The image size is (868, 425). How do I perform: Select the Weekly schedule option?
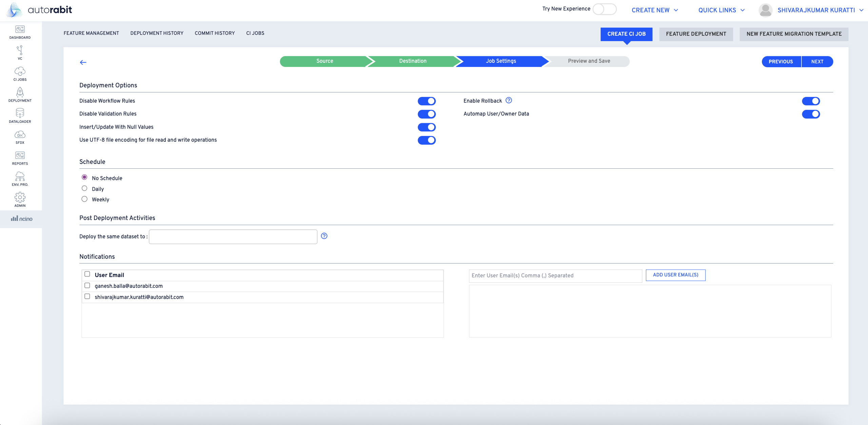[84, 199]
